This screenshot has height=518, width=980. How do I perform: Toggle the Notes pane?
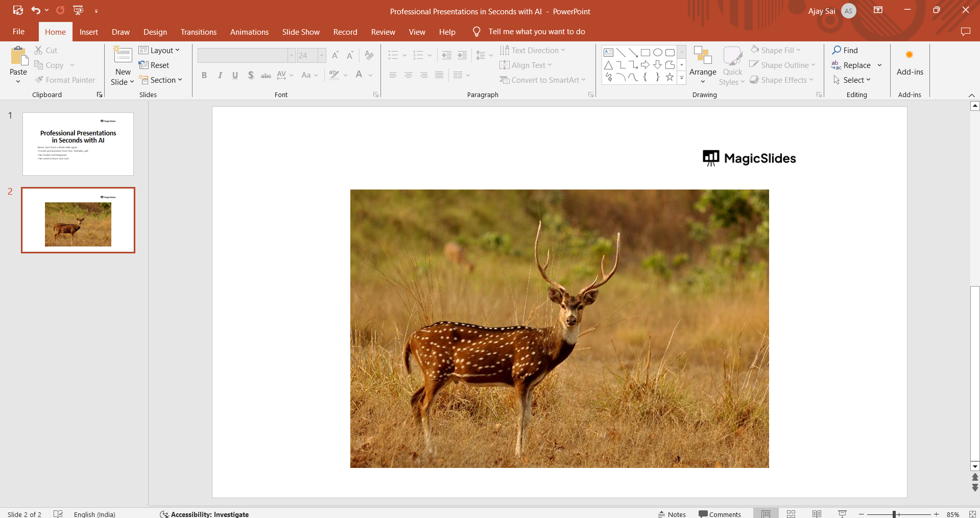tap(672, 514)
